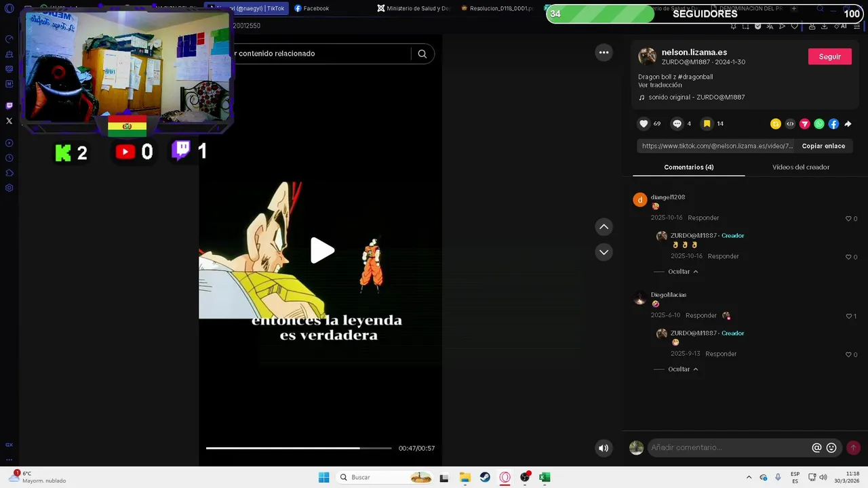The height and width of the screenshot is (488, 868).
Task: Open Steam from taskbar
Action: tap(485, 477)
